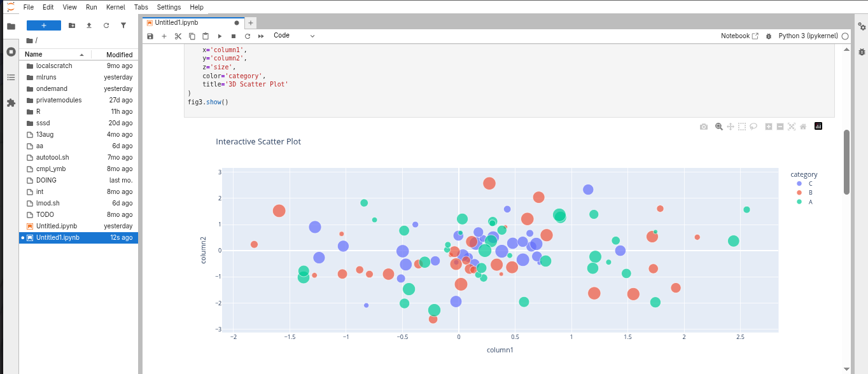The width and height of the screenshot is (868, 374).
Task: Click the blue New Launcher button
Action: (x=44, y=25)
